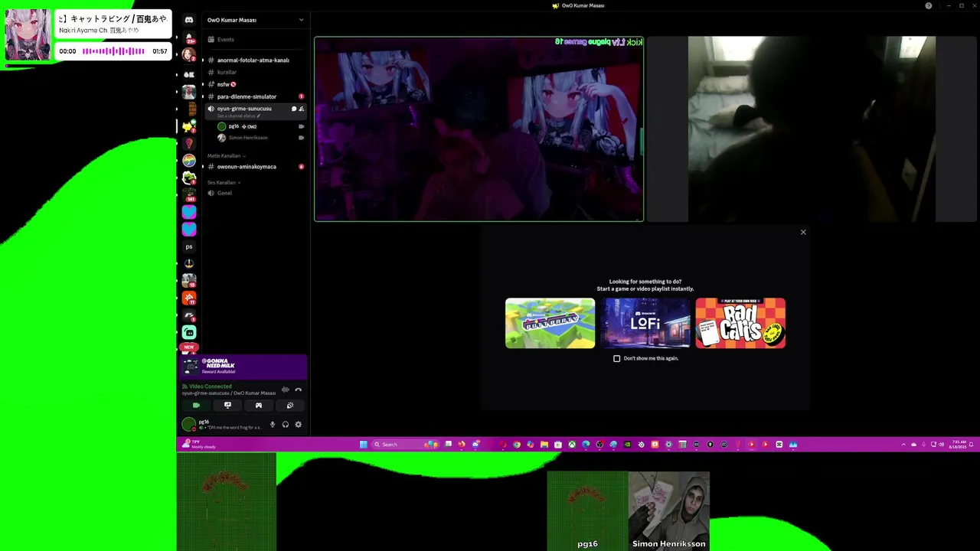980x551 pixels.
Task: Open the orange server icon with 11 badge
Action: tap(189, 298)
